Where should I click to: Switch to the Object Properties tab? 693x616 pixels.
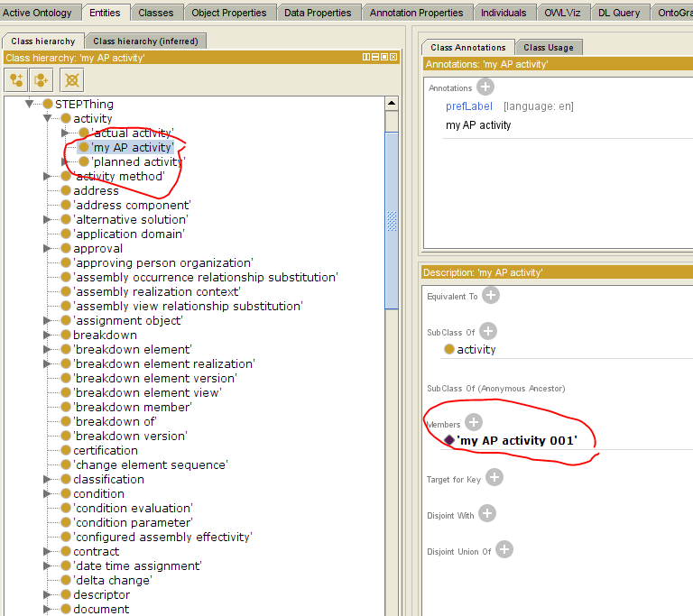click(229, 13)
